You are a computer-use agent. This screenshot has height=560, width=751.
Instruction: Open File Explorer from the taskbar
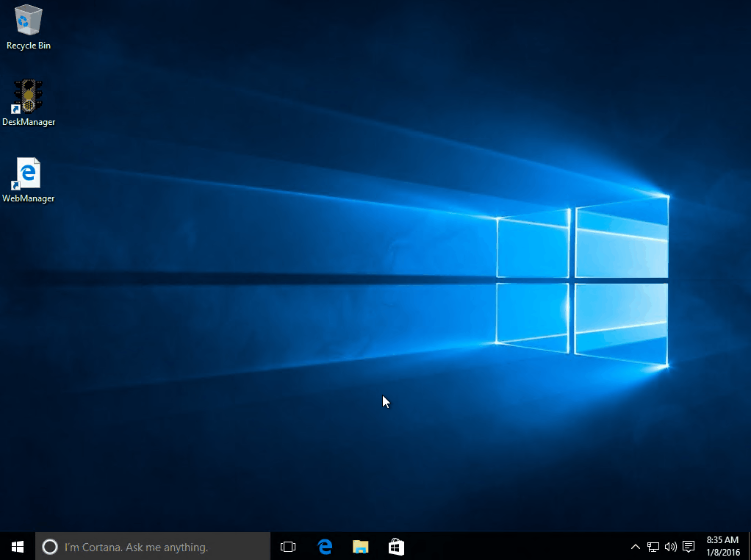(360, 547)
